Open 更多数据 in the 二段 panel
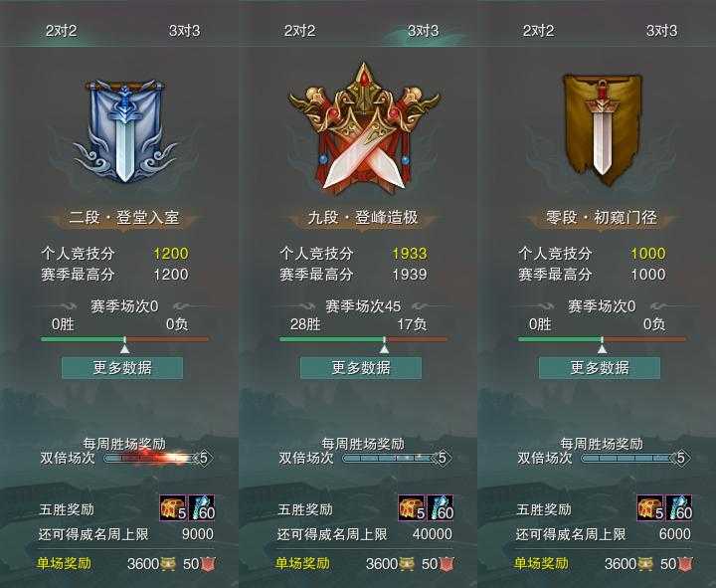The width and height of the screenshot is (716, 588). coord(122,368)
